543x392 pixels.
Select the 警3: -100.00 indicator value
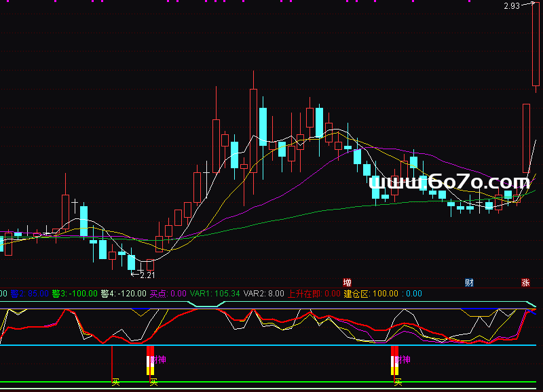click(x=75, y=294)
